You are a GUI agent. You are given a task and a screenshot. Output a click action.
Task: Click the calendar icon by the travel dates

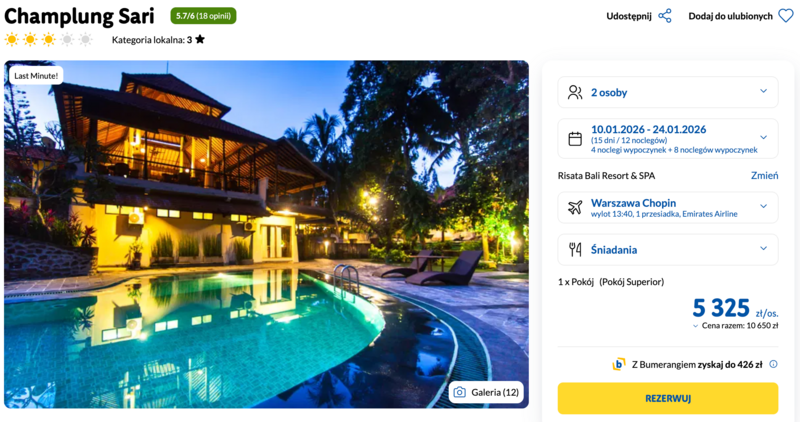(575, 139)
